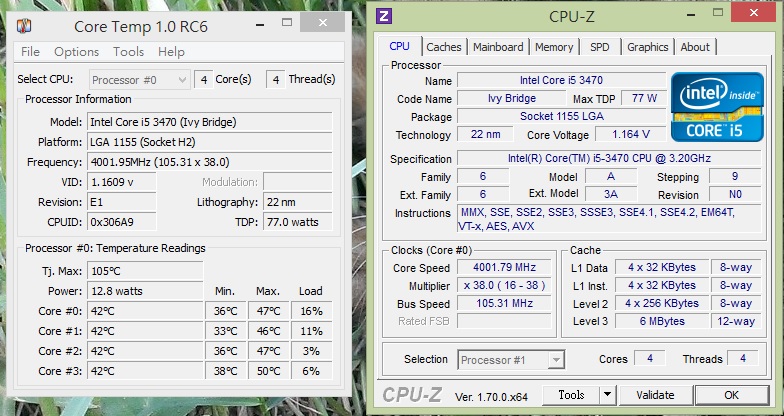The width and height of the screenshot is (784, 416).
Task: Switch to the Caches tab in CPU-Z
Action: click(444, 47)
